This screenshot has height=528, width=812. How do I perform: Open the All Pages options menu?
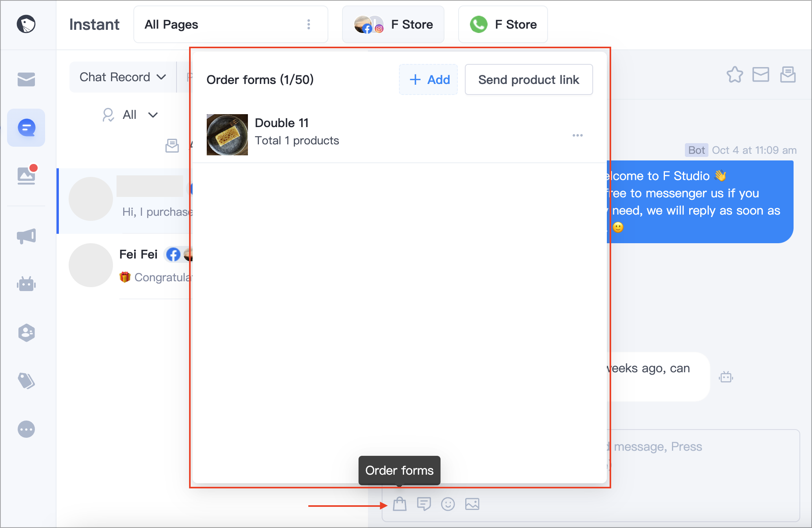coord(309,24)
